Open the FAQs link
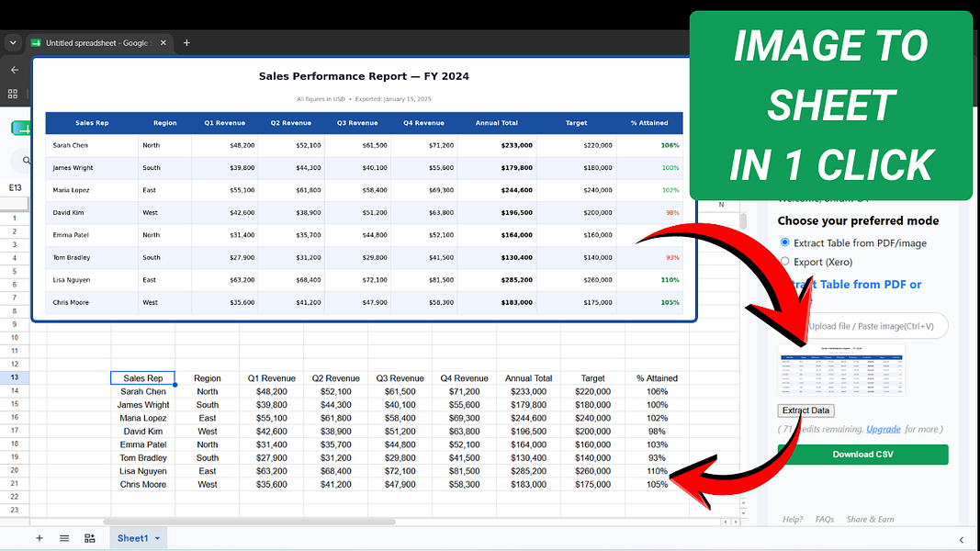The width and height of the screenshot is (980, 551). pyautogui.click(x=825, y=519)
